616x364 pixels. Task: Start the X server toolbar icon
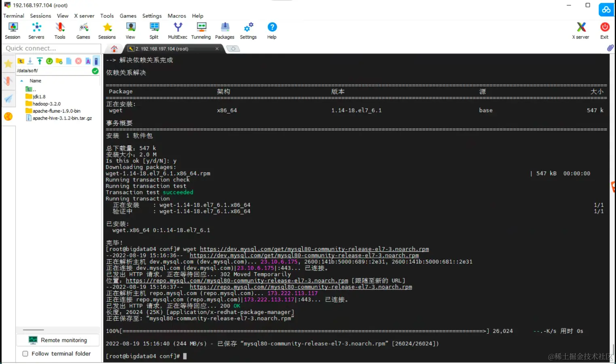[581, 31]
